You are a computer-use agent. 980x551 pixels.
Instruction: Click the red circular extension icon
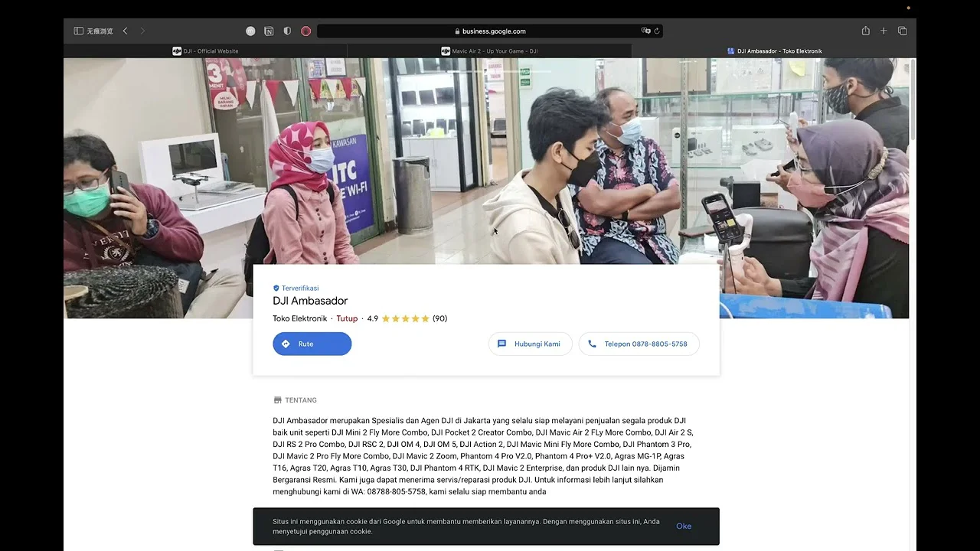click(305, 31)
